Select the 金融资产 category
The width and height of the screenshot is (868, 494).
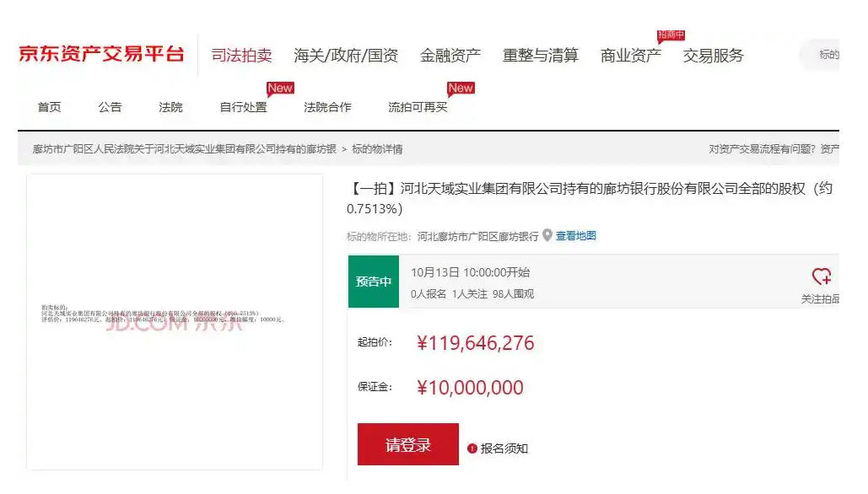[450, 56]
